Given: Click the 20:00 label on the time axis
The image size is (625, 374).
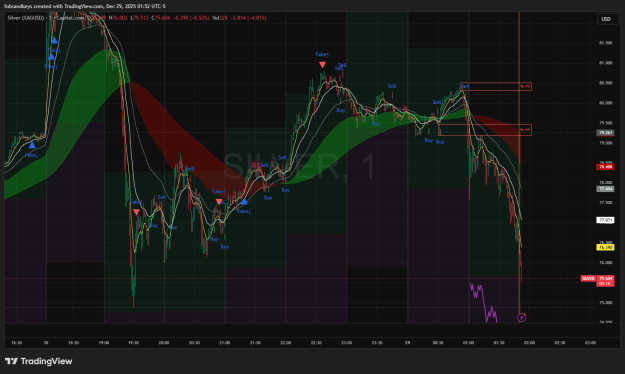Looking at the screenshot, I should pos(163,343).
